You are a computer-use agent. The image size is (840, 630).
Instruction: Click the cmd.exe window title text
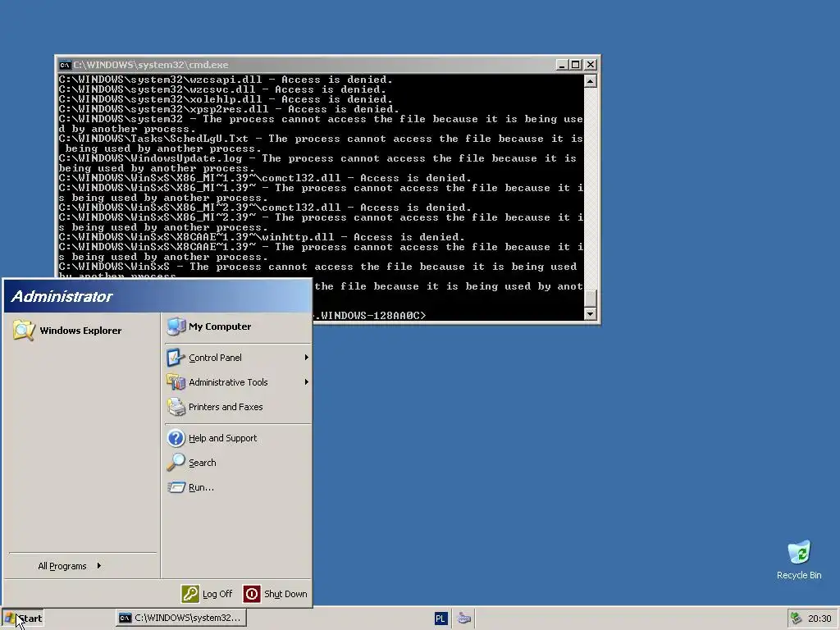(151, 65)
